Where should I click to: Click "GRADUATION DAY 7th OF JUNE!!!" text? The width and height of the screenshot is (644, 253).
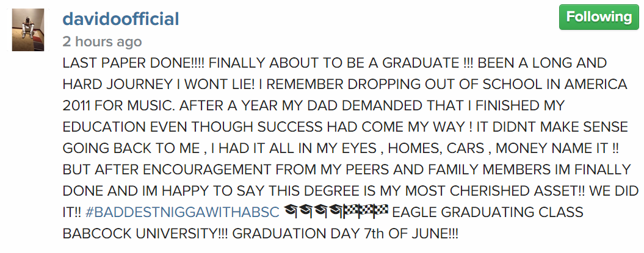[346, 233]
